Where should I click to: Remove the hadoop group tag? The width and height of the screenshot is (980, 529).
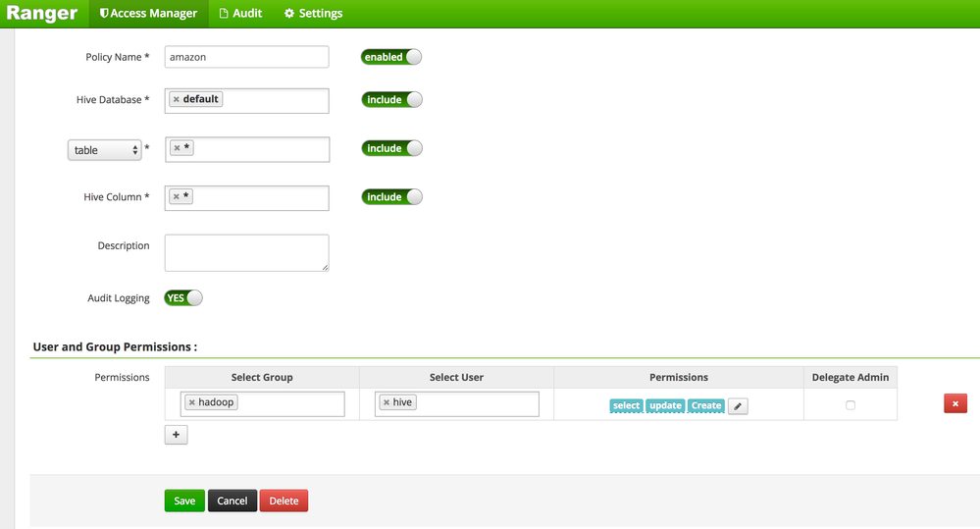pos(192,402)
